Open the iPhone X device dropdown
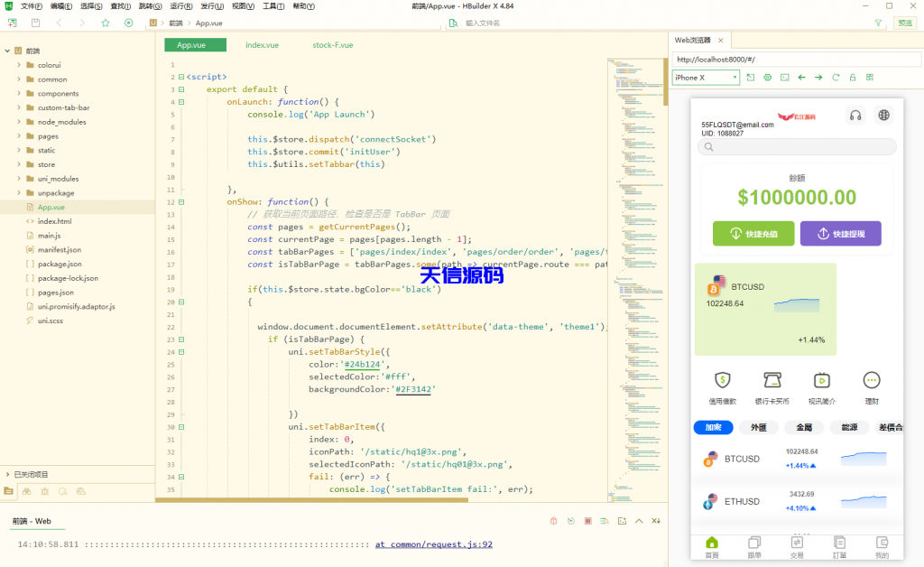 706,78
